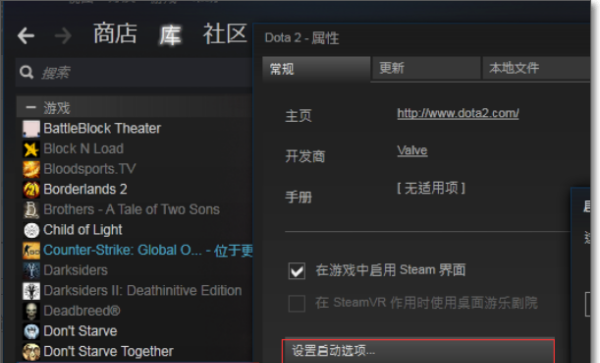Click the Deadbreed game icon
600x363 pixels.
click(x=31, y=311)
